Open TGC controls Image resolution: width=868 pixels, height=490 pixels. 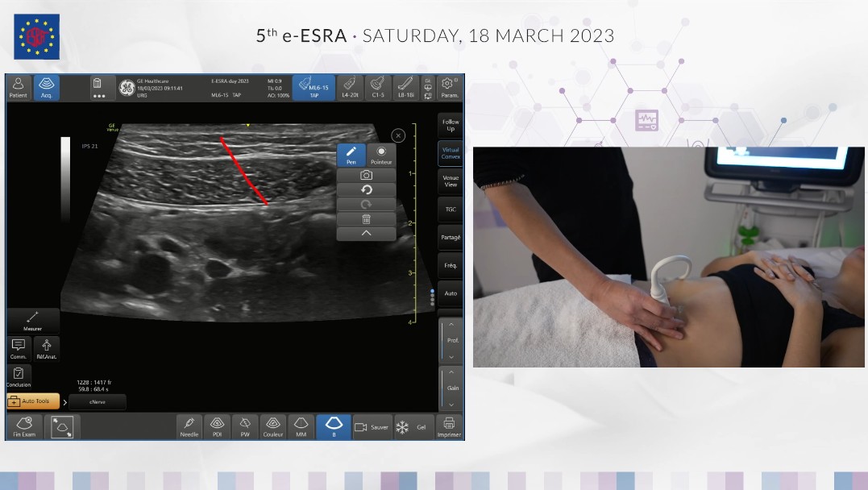pyautogui.click(x=450, y=210)
